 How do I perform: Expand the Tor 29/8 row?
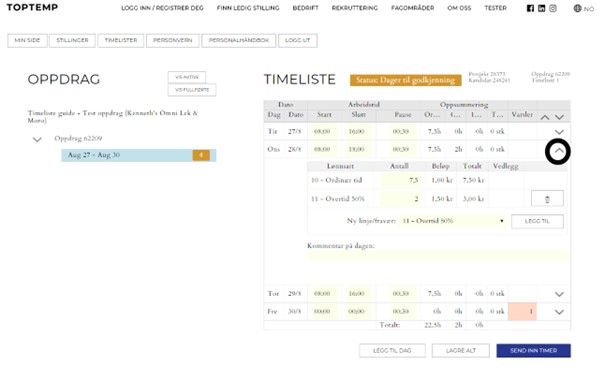tap(559, 294)
